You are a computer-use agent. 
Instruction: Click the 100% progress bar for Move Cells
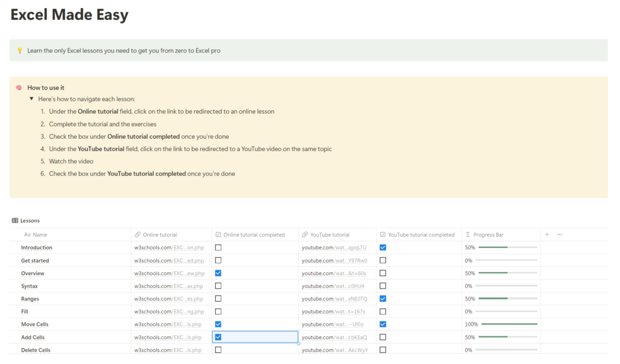[x=509, y=325]
